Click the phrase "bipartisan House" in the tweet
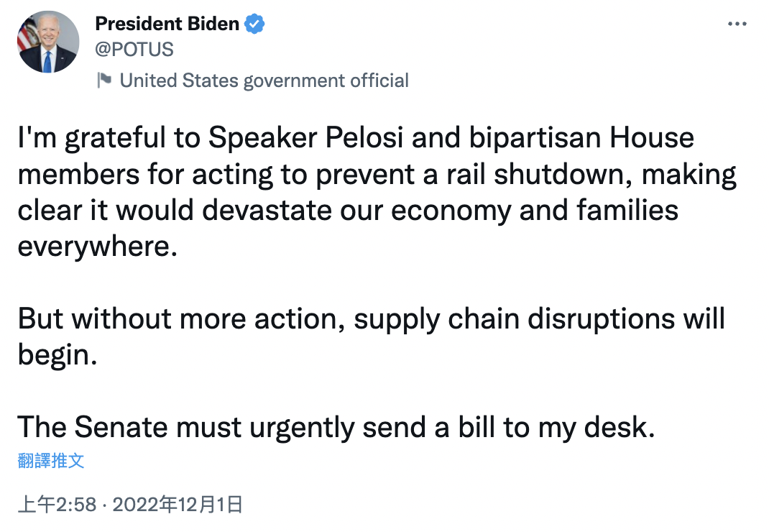Screen dimensions: 769x532 click(581, 139)
